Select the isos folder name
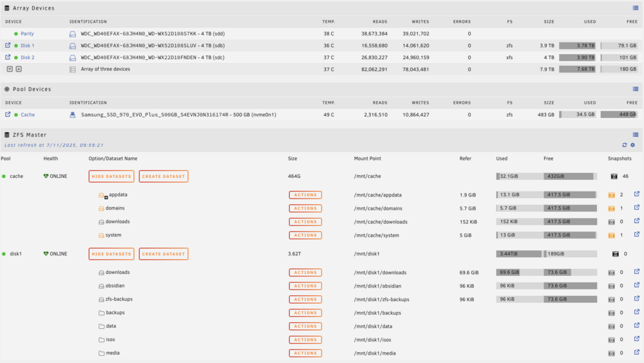Viewport: 644px width, 363px height. point(111,340)
